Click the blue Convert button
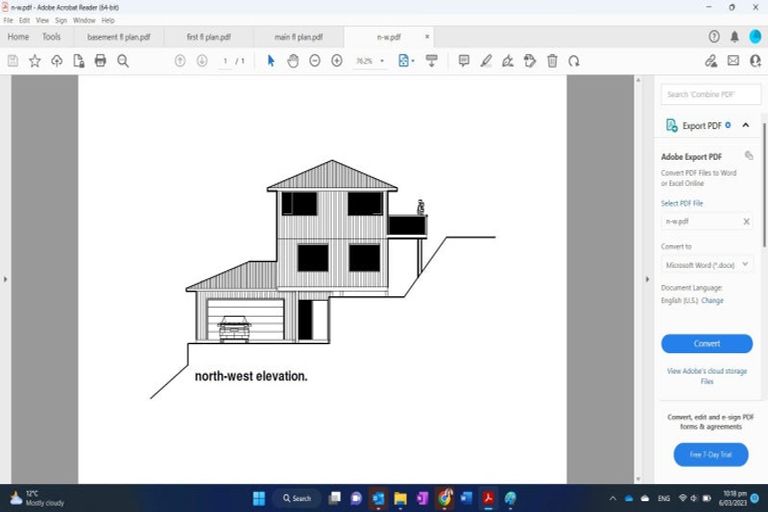The width and height of the screenshot is (768, 512). click(x=707, y=343)
